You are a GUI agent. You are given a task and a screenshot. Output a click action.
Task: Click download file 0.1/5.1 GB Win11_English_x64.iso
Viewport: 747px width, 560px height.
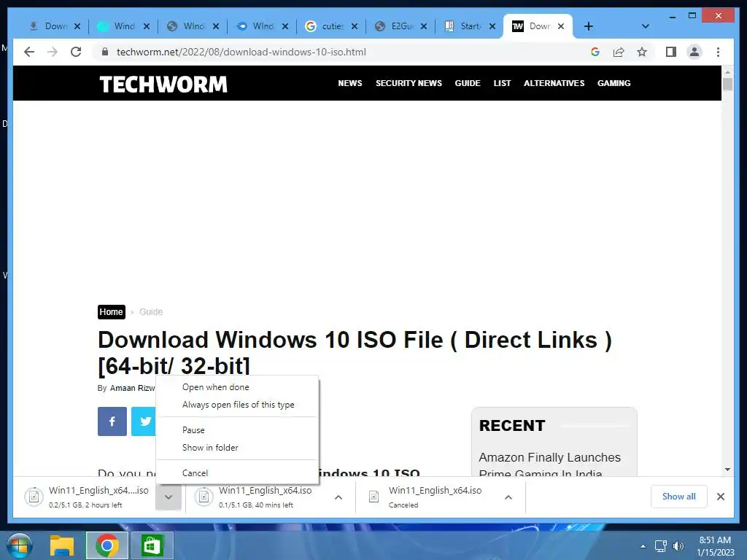coord(262,497)
